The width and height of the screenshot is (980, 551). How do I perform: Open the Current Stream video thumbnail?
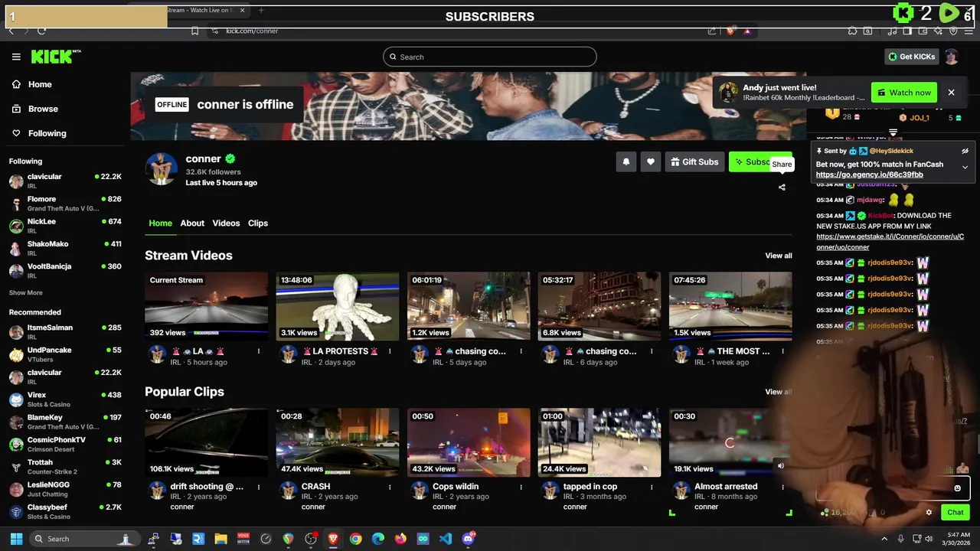coord(206,306)
